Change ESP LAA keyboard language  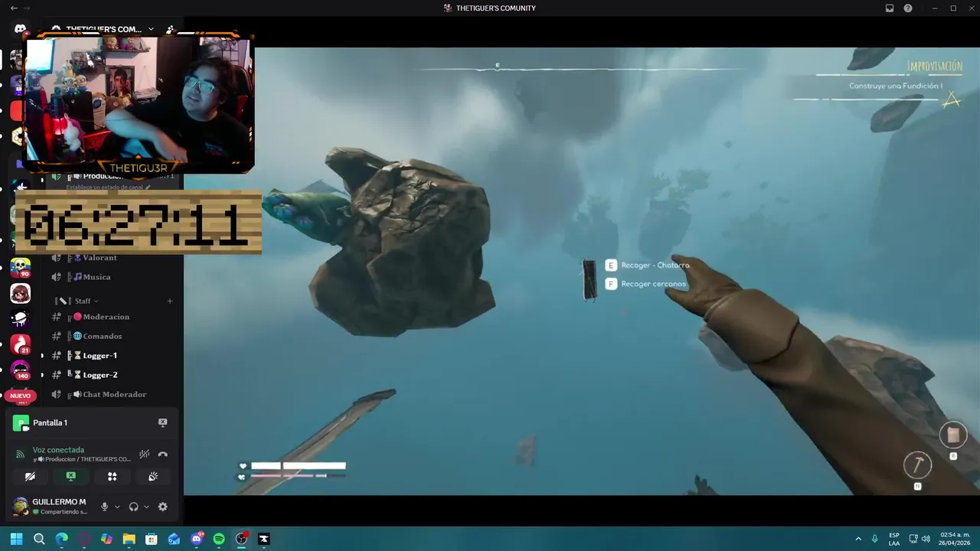tap(894, 539)
